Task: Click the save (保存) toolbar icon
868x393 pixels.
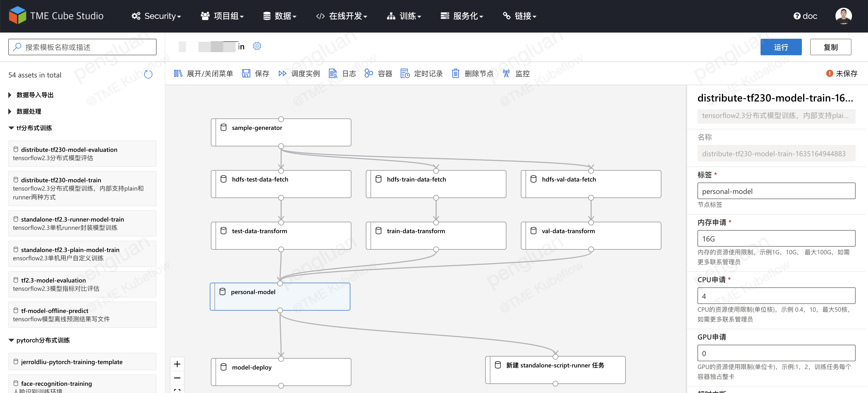Action: [246, 73]
